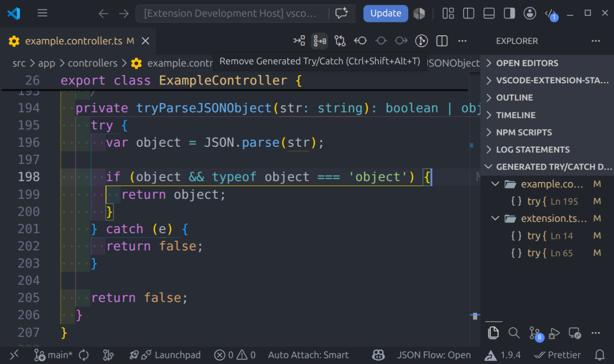Open the Accounts avatar icon
614x364 pixels.
coord(530,13)
